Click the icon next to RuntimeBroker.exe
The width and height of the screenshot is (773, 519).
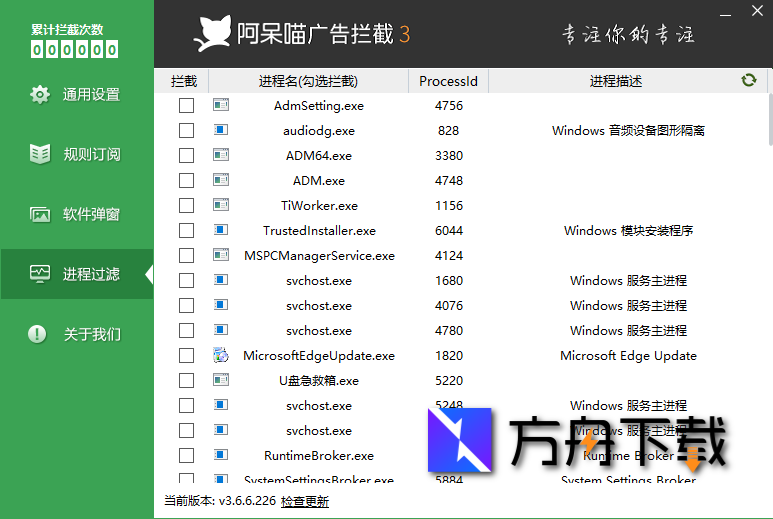coord(221,454)
